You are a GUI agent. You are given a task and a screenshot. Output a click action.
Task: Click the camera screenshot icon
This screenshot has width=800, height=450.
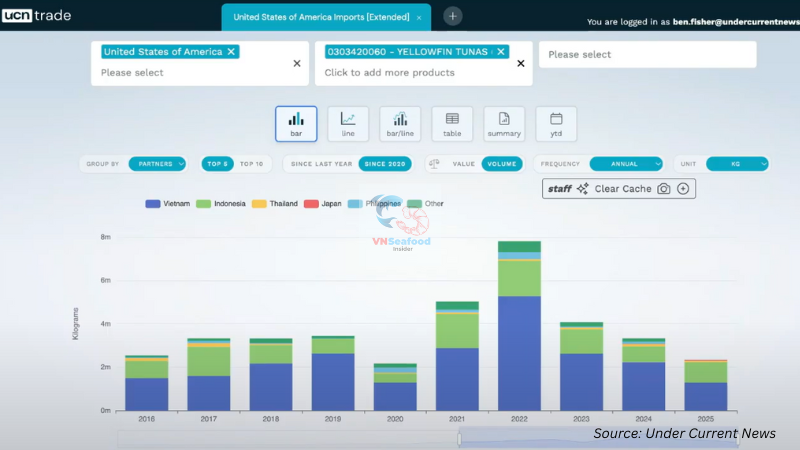[663, 189]
